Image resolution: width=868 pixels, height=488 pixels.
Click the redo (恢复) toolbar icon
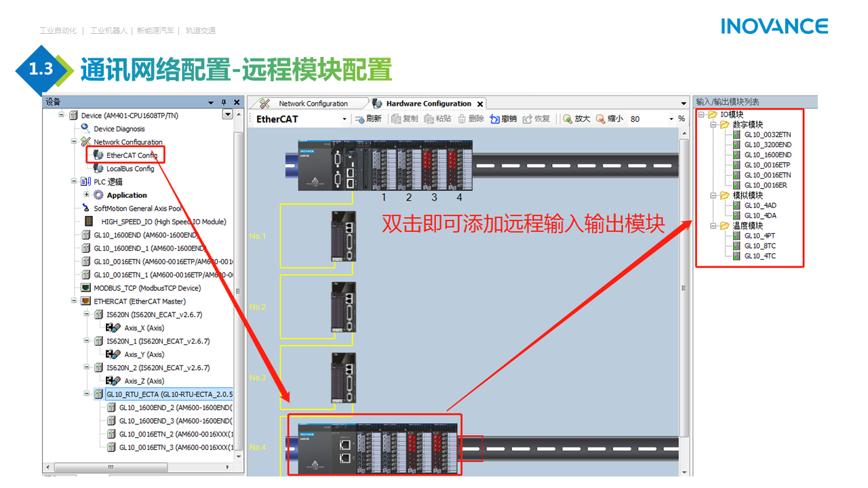coord(527,119)
